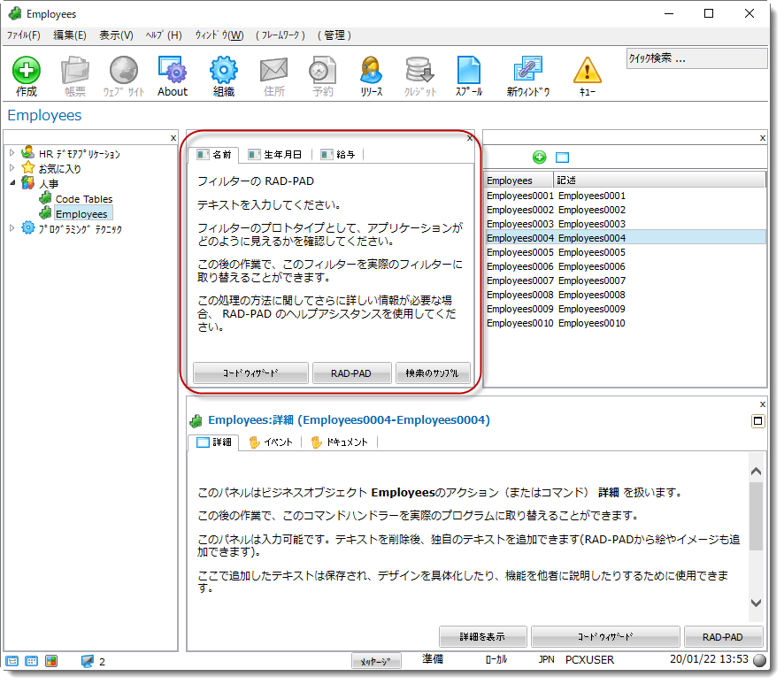Open the 表示(V) menu
784x684 pixels.
(x=116, y=35)
